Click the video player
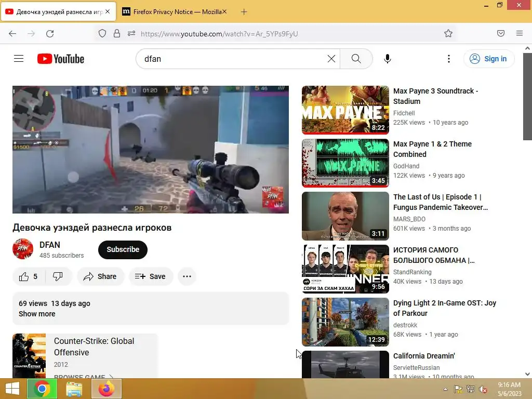Screen dimensions: 532x399 click(151, 150)
